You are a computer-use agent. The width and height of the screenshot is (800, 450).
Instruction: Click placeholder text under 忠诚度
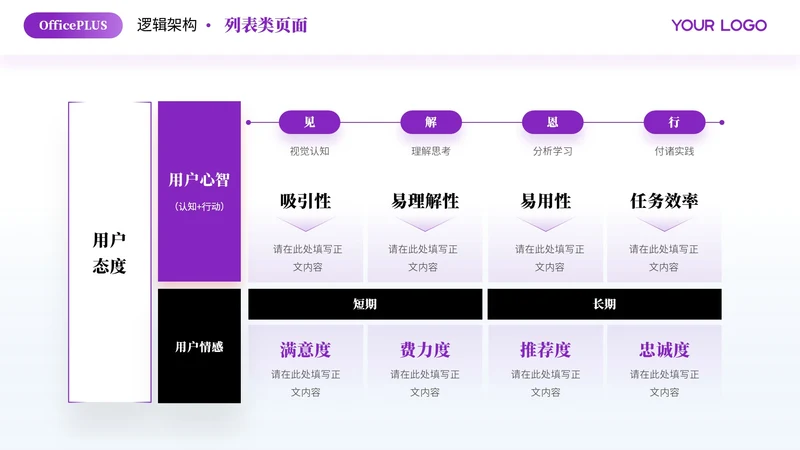coord(664,383)
